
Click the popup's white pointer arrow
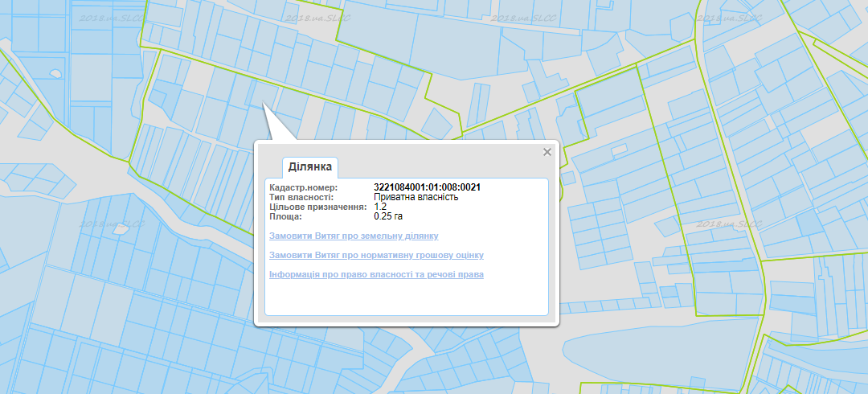(x=275, y=129)
